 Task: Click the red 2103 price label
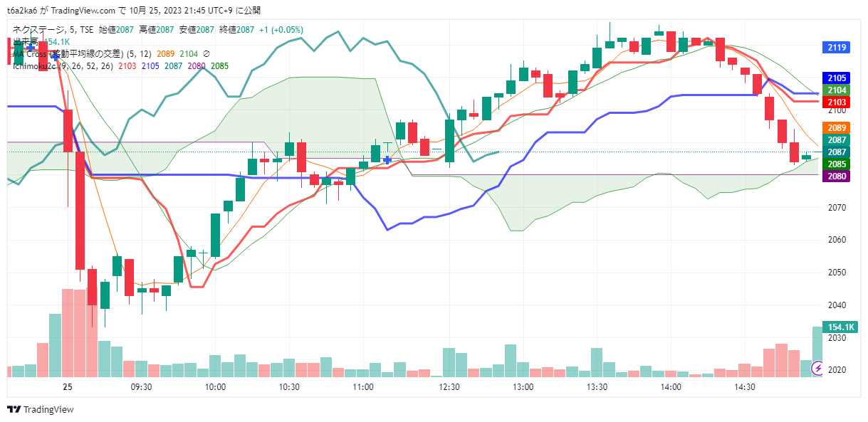[837, 102]
